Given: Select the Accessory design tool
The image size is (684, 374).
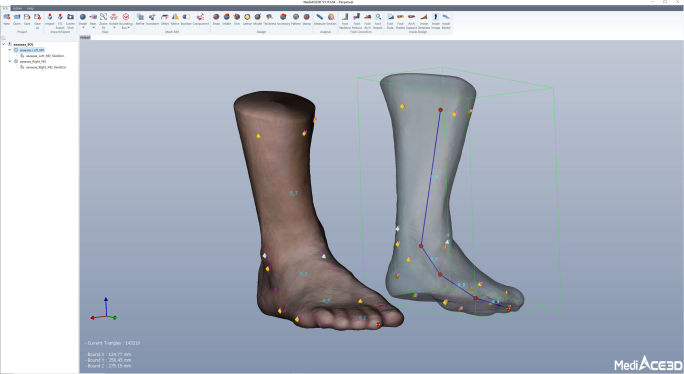Looking at the screenshot, I should 283,19.
